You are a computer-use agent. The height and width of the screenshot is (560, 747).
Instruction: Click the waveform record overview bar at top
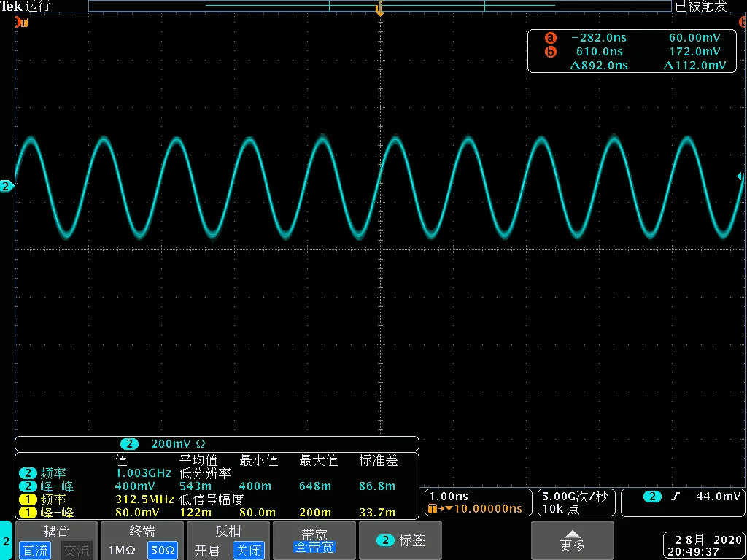click(379, 5)
